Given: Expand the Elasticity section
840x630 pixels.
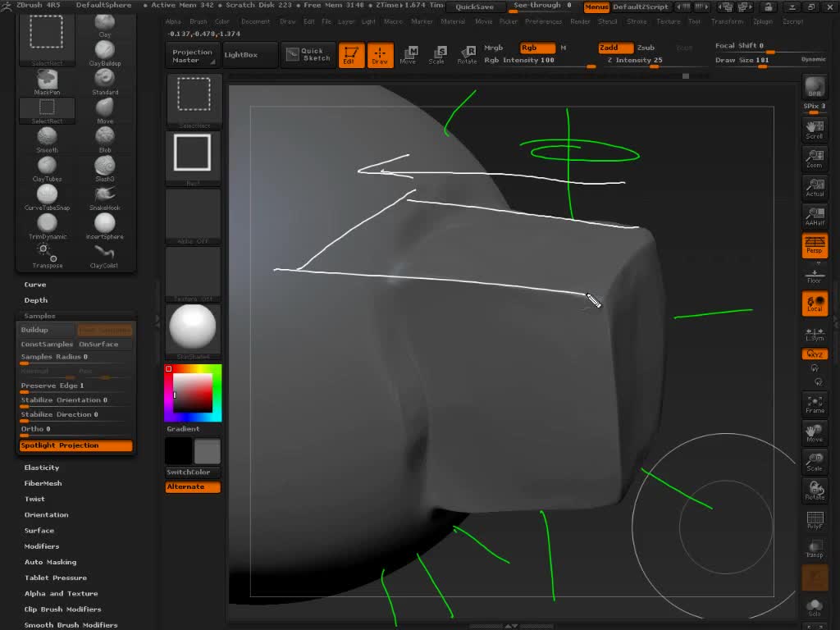Looking at the screenshot, I should [x=42, y=467].
